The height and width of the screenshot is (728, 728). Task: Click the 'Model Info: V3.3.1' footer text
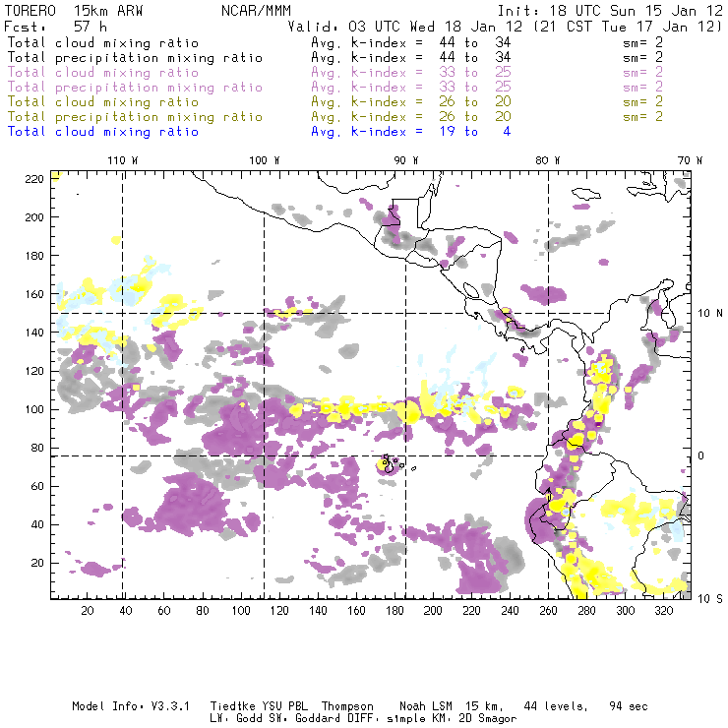click(131, 706)
